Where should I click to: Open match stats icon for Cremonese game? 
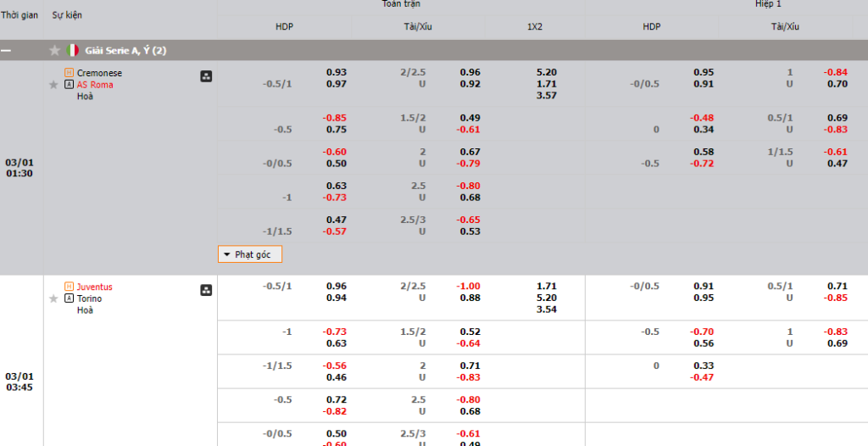coord(206,76)
